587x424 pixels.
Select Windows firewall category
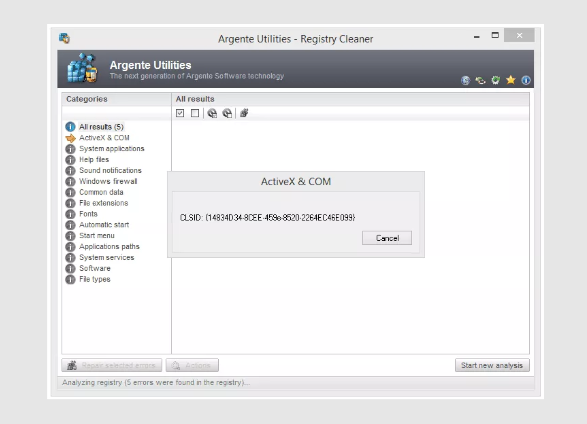click(x=108, y=181)
